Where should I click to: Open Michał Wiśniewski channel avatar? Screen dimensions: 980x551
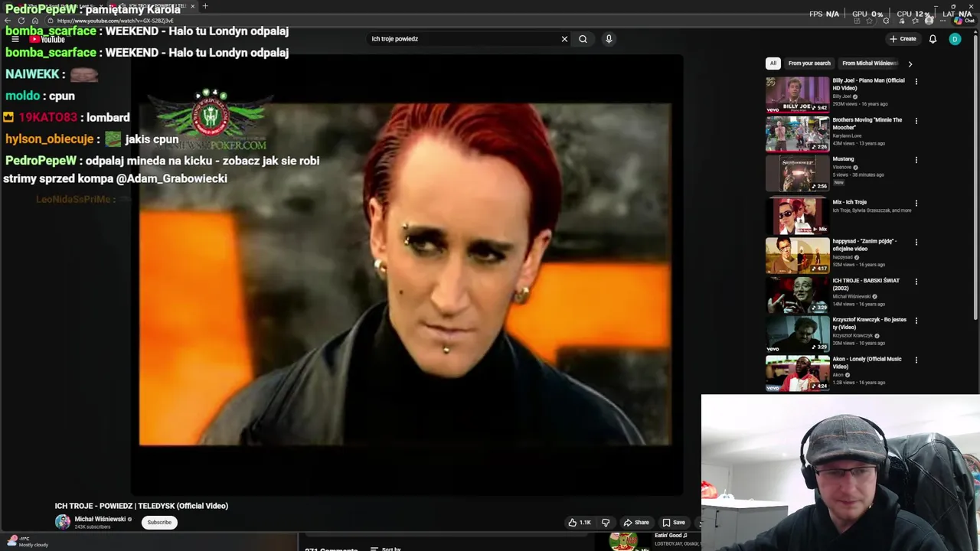pos(63,522)
